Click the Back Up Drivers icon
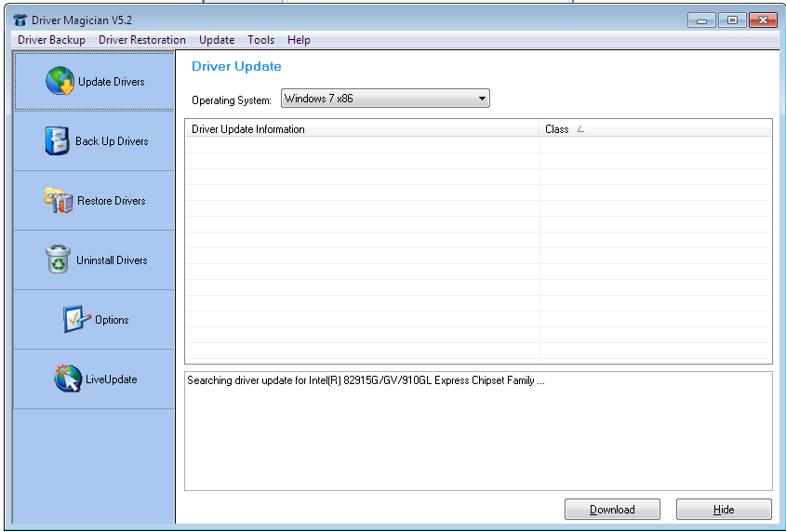Viewport: 786px width, 532px height. pyautogui.click(x=57, y=141)
